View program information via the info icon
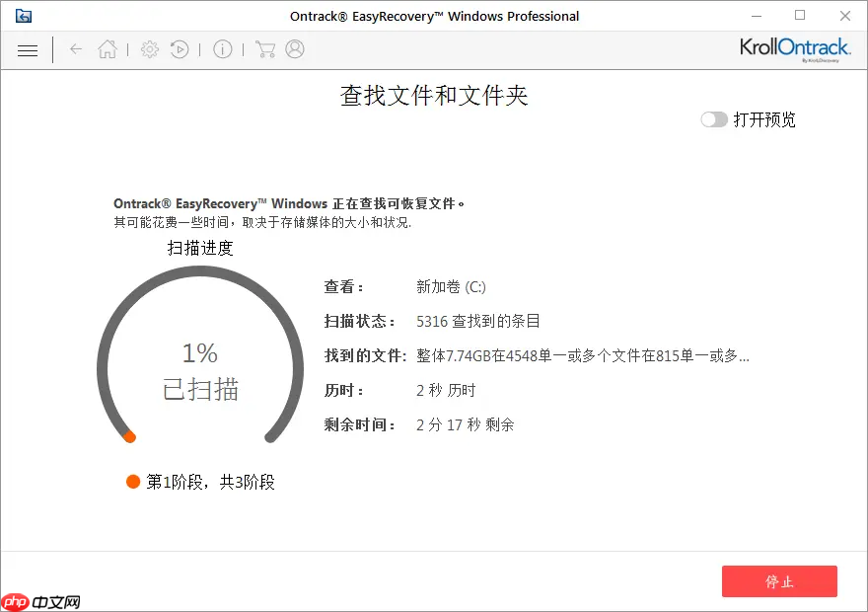The width and height of the screenshot is (868, 612). pos(223,48)
